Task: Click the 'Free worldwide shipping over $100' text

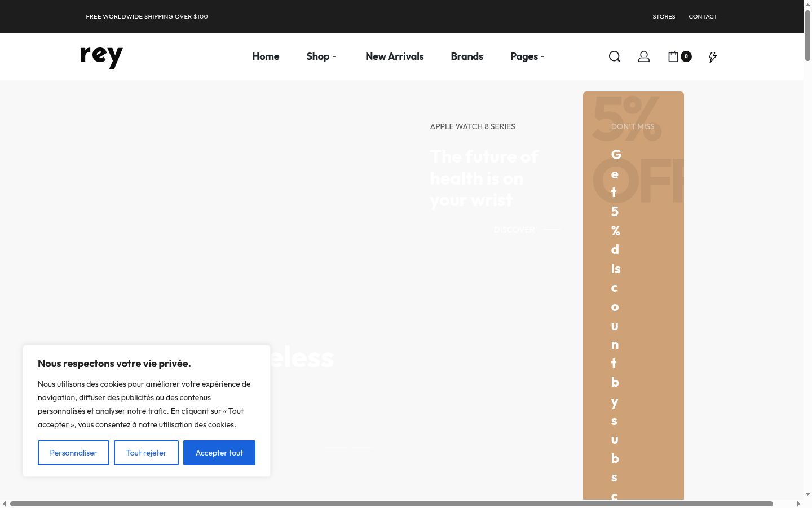Action: coord(147,16)
